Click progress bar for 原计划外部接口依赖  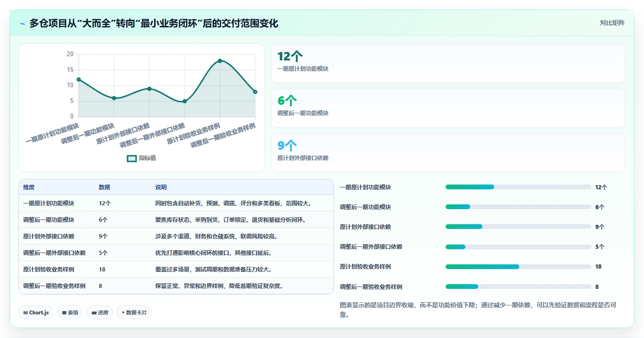click(x=518, y=227)
